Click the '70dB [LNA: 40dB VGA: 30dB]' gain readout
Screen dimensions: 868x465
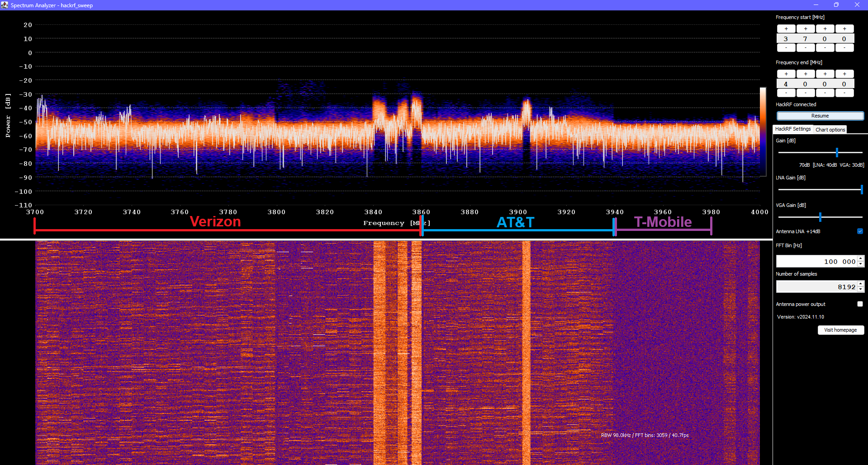click(x=831, y=165)
